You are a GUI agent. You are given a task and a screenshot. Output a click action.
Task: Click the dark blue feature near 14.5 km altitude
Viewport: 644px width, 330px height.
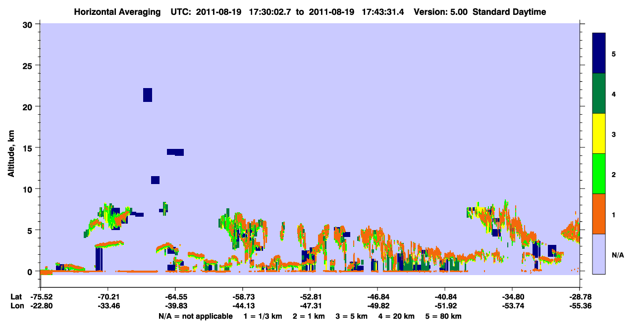click(175, 152)
